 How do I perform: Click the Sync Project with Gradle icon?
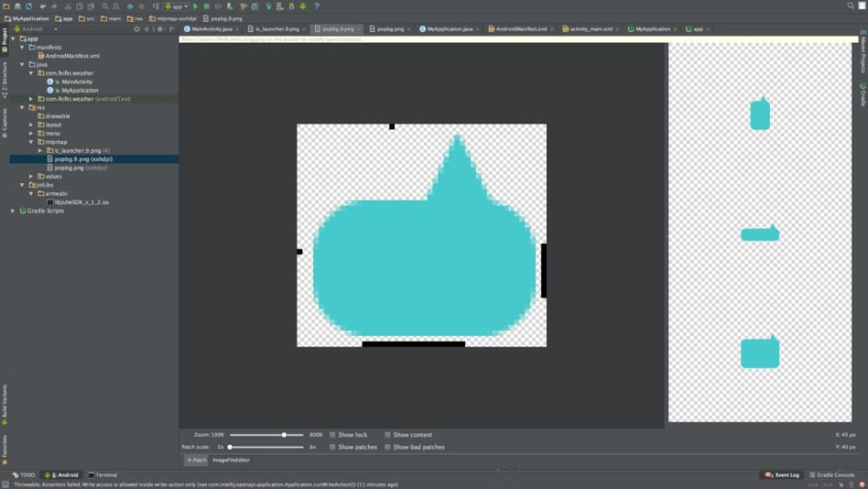pos(268,6)
